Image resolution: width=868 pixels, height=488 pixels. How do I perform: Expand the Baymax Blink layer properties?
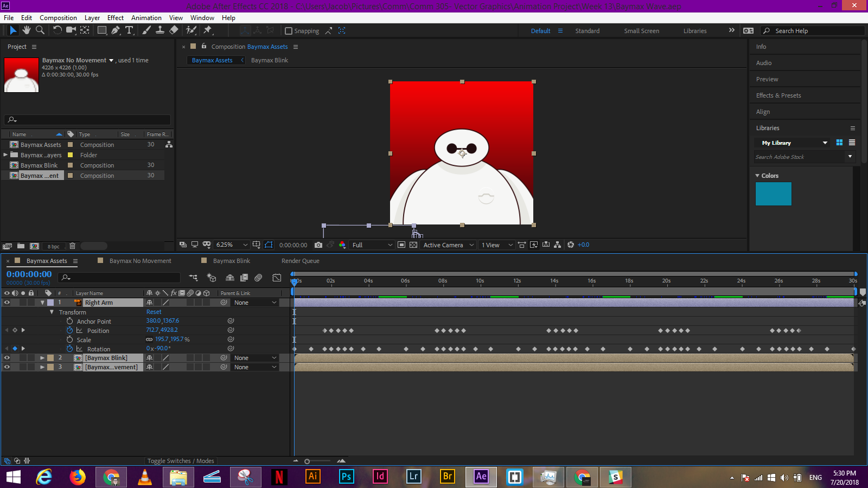[42, 358]
